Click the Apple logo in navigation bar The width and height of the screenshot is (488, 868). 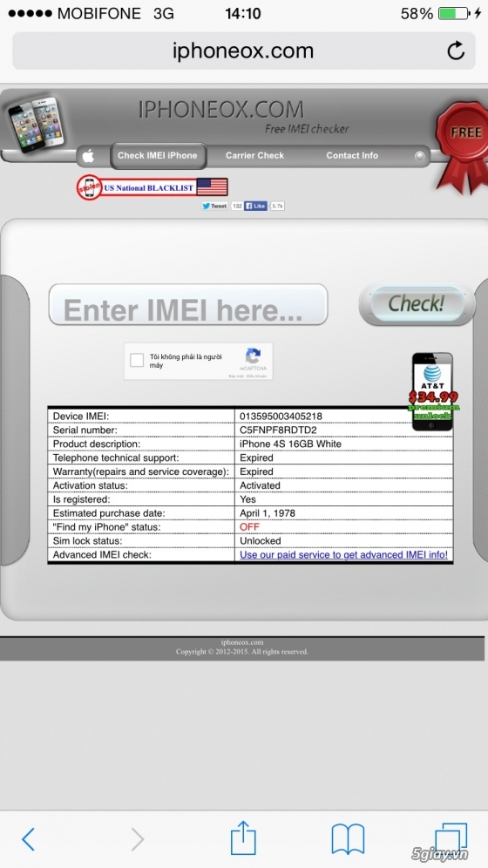(88, 157)
